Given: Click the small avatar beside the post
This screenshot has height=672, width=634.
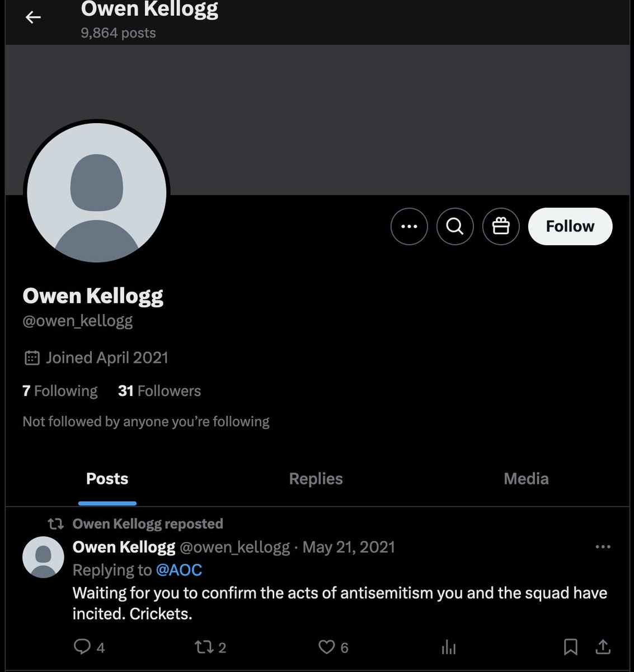Looking at the screenshot, I should 43,557.
